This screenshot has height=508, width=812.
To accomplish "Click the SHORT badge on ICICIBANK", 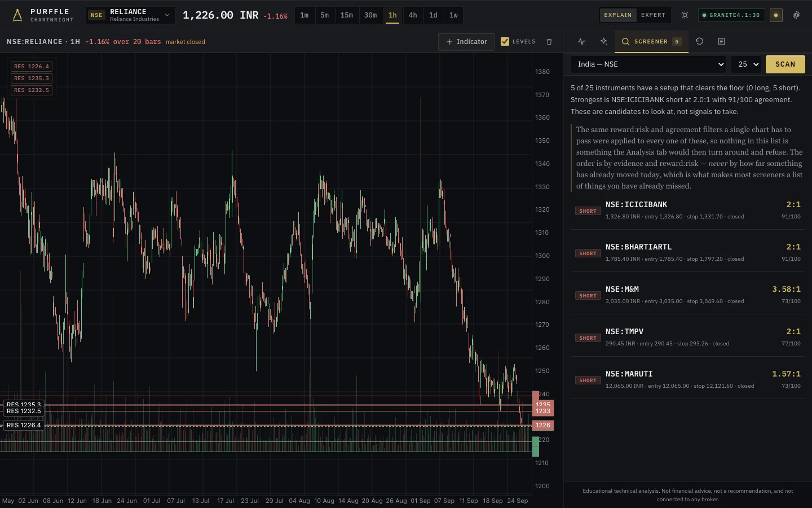I will (588, 211).
